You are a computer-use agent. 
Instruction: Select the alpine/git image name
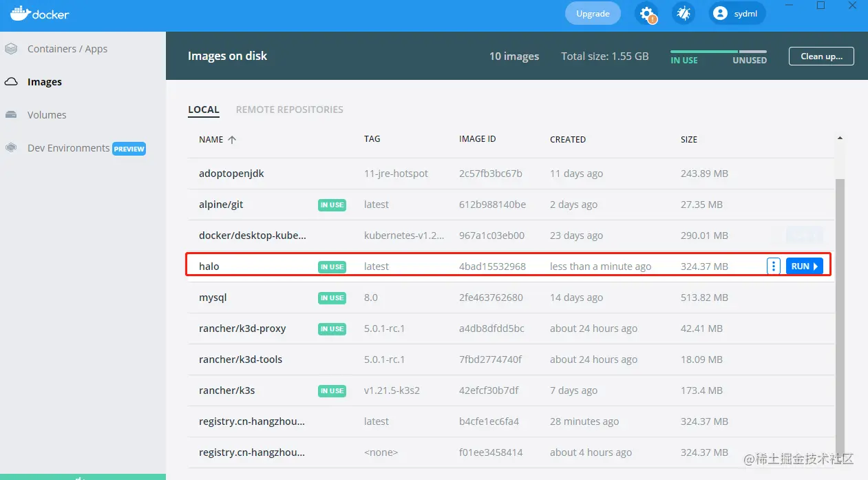click(221, 205)
